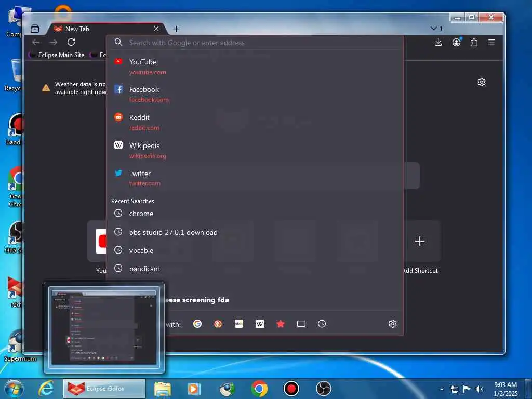532x399 pixels.
Task: Launch Internet Explorer from taskbar
Action: coord(46,389)
